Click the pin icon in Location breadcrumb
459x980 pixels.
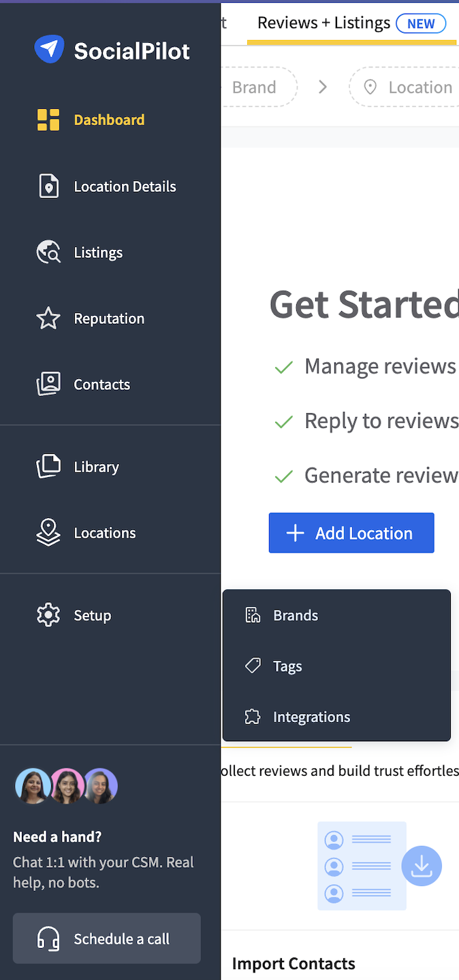point(370,87)
